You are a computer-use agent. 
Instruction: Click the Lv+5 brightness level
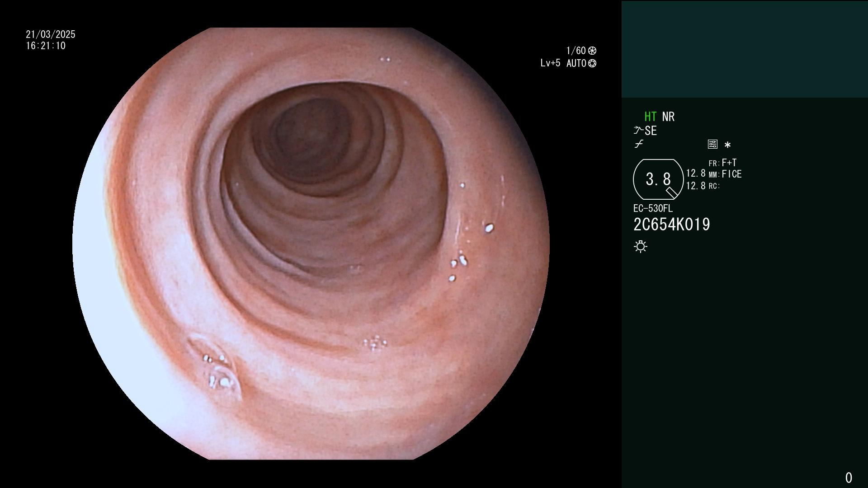click(x=550, y=63)
